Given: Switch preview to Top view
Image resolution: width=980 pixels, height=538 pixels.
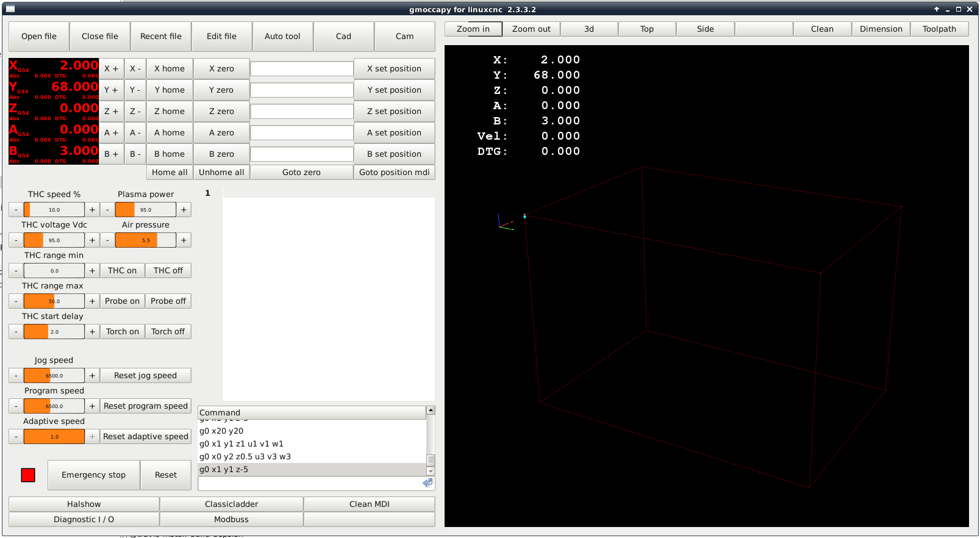Looking at the screenshot, I should coord(647,29).
